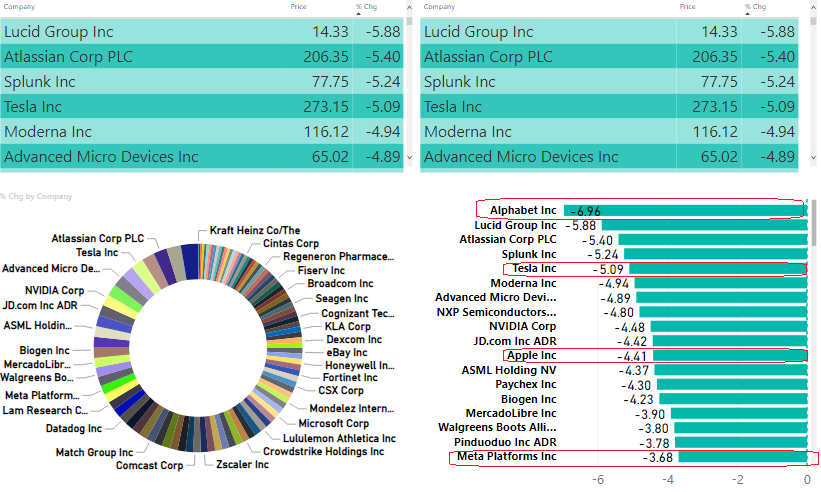Viewport: 821px width, 492px height.
Task: Select Regeneron Pharmace... donut label
Action: (338, 256)
